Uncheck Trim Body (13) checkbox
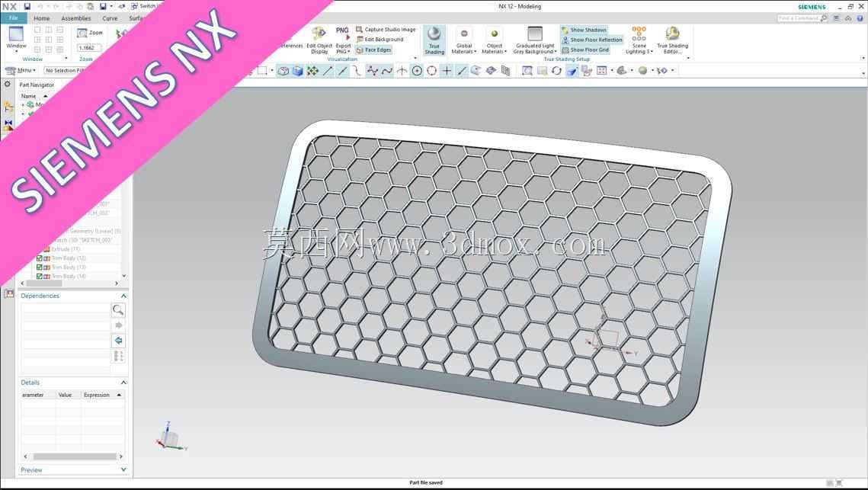Screen dimensions: 868x490 coord(40,267)
